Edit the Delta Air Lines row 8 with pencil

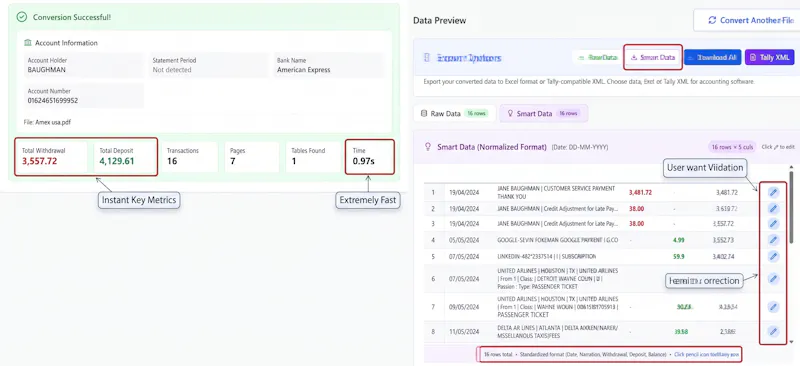pyautogui.click(x=773, y=331)
